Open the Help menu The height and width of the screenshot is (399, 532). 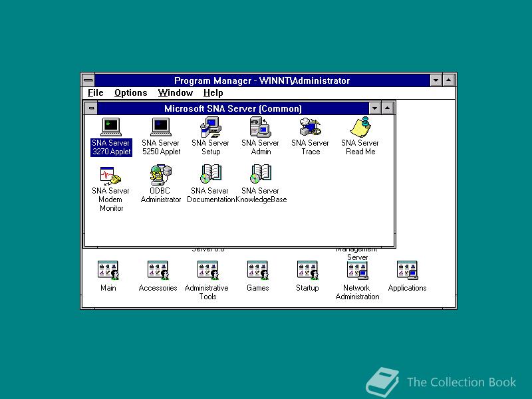tap(213, 93)
